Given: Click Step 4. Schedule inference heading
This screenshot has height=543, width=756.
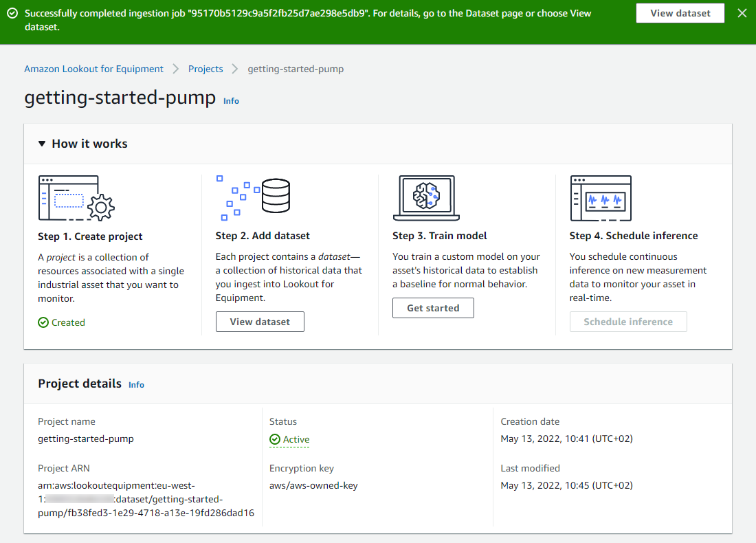Looking at the screenshot, I should (634, 236).
